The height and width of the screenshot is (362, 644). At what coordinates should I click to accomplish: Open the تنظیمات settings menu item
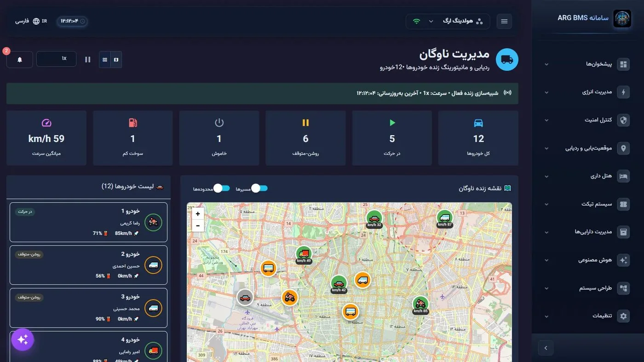click(x=588, y=316)
